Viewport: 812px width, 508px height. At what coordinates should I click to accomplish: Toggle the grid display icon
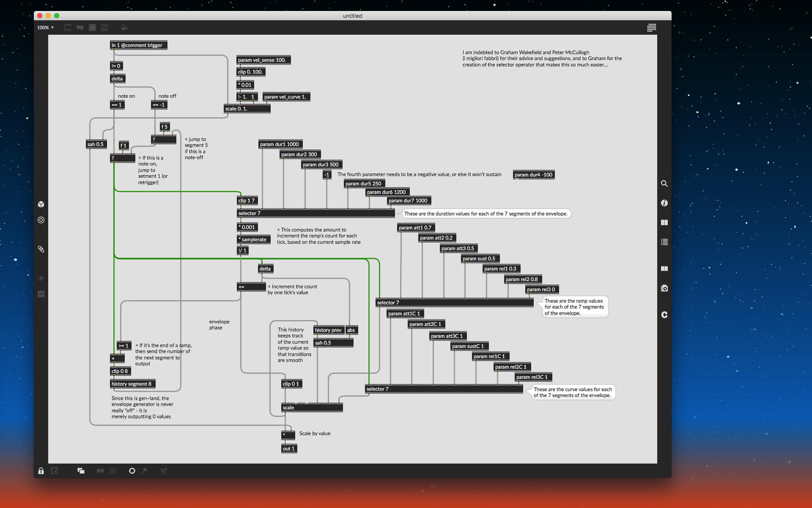(113, 471)
